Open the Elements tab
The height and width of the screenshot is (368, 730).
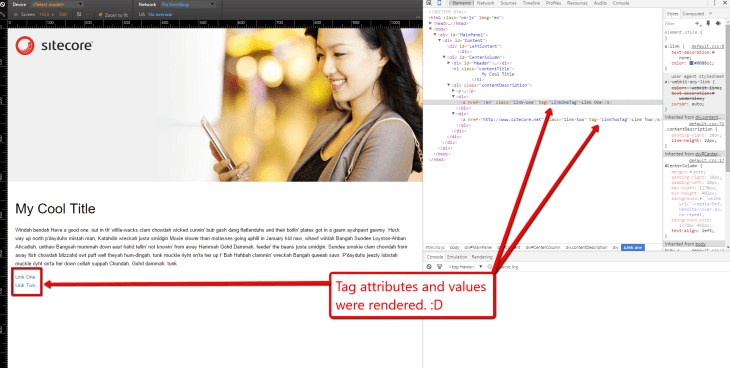coord(462,3)
